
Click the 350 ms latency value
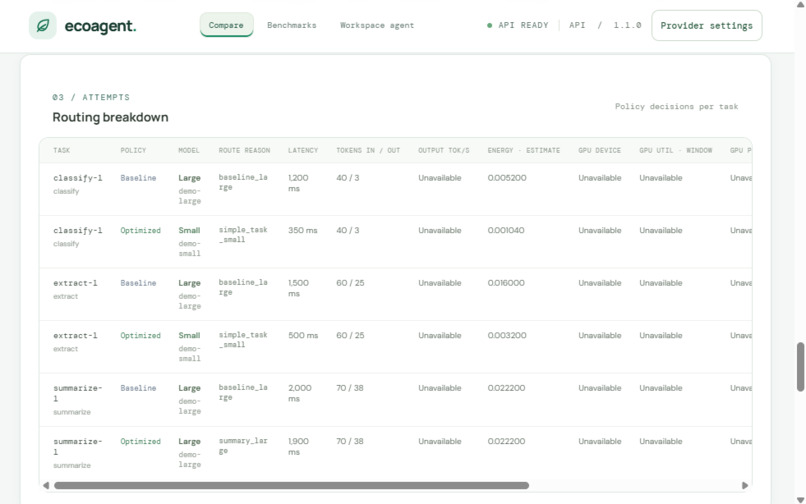click(303, 230)
